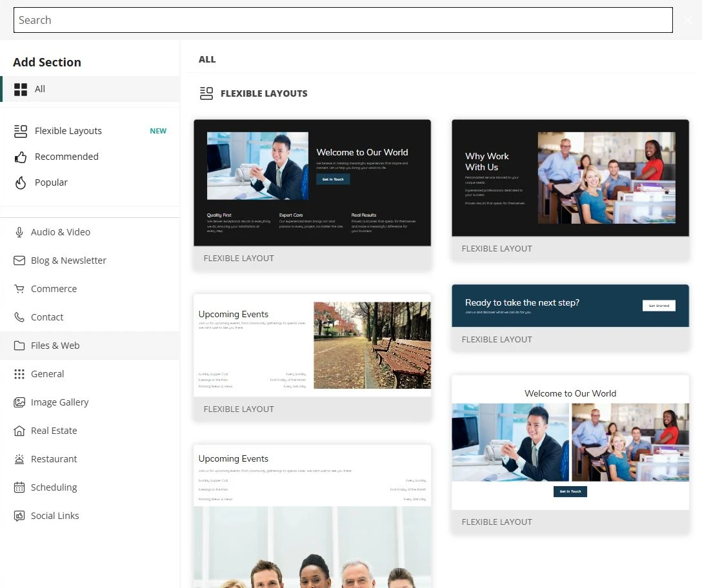This screenshot has width=702, height=588.
Task: Open the Contact category
Action: 90,317
